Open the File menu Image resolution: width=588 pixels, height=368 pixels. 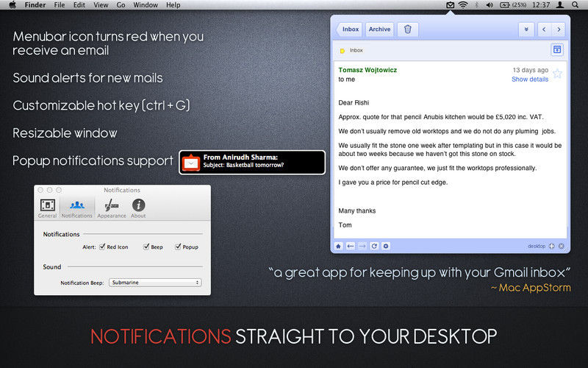[x=60, y=5]
